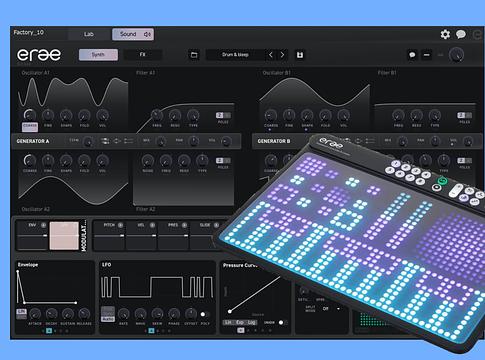Image resolution: width=485 pixels, height=360 pixels.
Task: Toggle the VEL modulation source button
Action: pos(152,225)
